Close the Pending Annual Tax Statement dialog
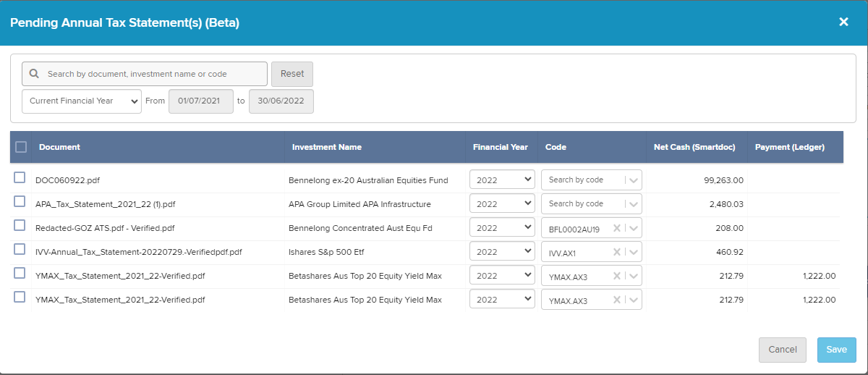This screenshot has width=868, height=375. tap(843, 22)
